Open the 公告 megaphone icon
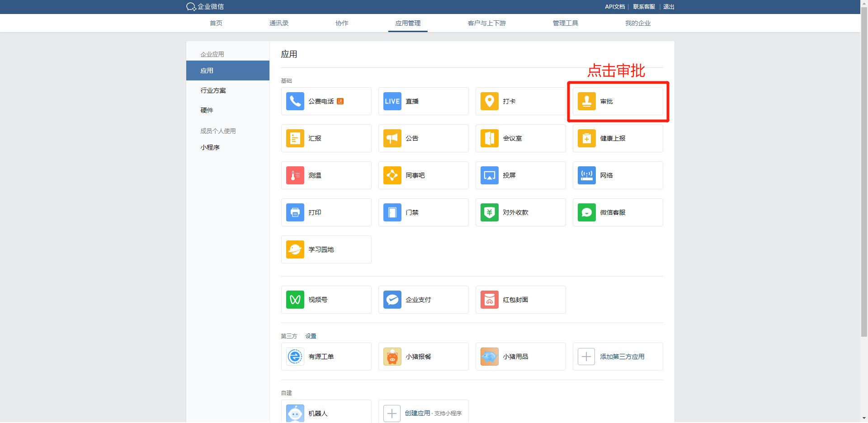 coord(392,138)
